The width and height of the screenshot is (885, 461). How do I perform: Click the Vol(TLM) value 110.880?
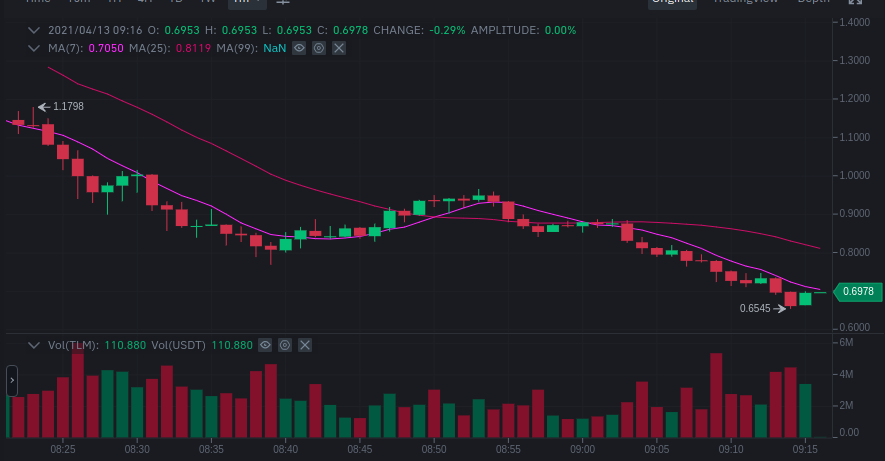pos(125,345)
